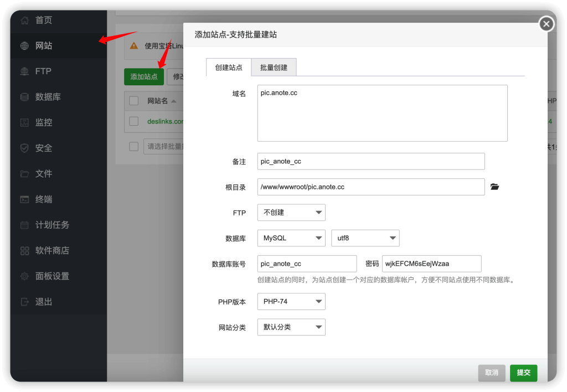Select the FTP section in sidebar
This screenshot has width=567, height=392.
pyautogui.click(x=39, y=71)
